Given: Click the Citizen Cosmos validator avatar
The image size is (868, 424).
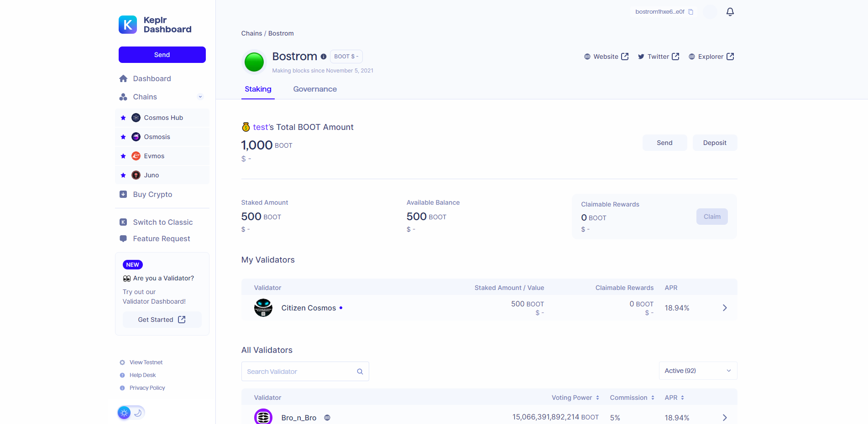Looking at the screenshot, I should [263, 308].
